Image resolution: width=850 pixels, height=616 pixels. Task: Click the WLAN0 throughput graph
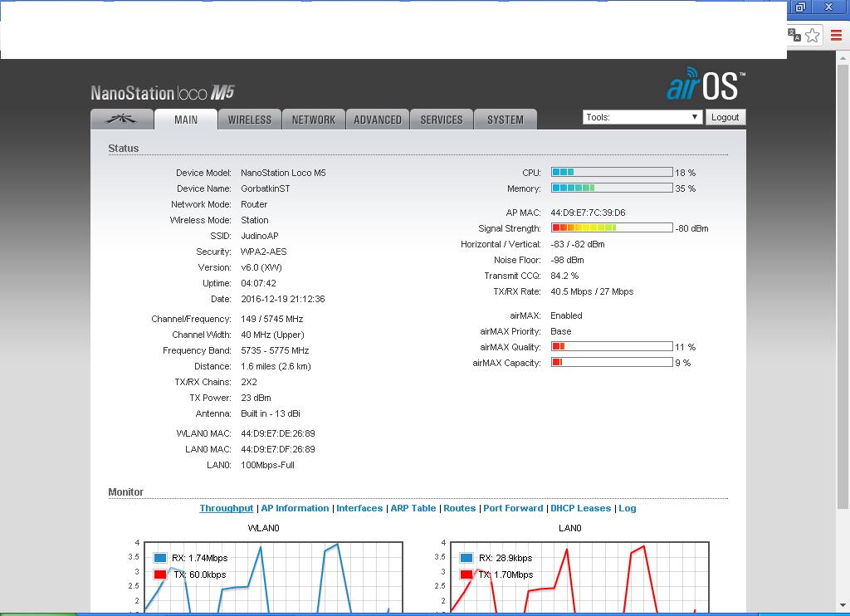point(273,577)
